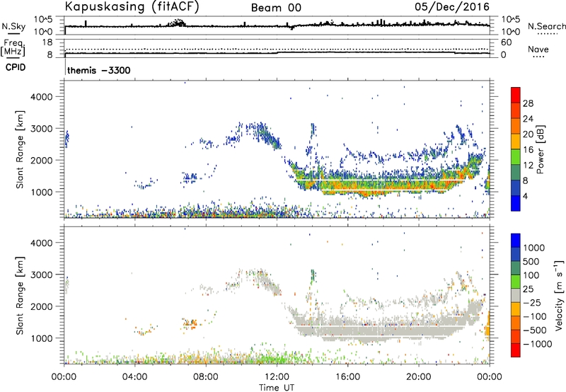Select the "N.Sky" legend label
The width and height of the screenshot is (566, 392).
pyautogui.click(x=13, y=26)
